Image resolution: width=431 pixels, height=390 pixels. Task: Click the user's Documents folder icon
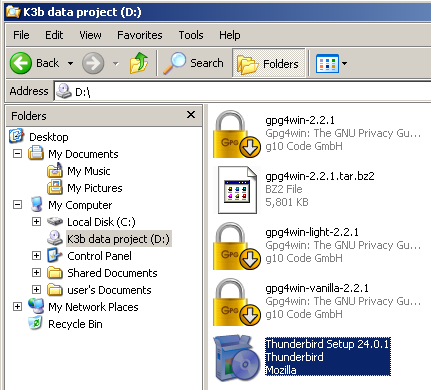55,289
